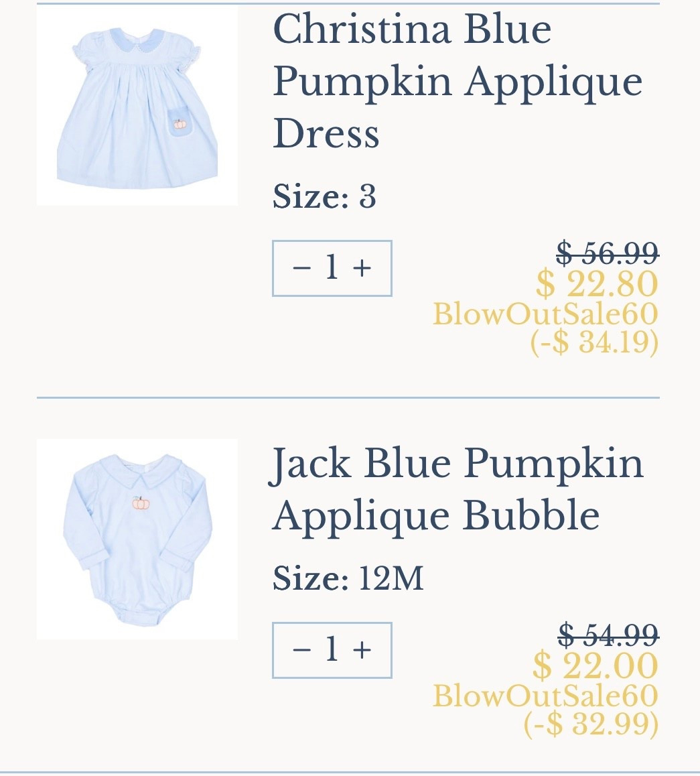700x776 pixels.
Task: Click the Size: 12M label
Action: click(348, 578)
